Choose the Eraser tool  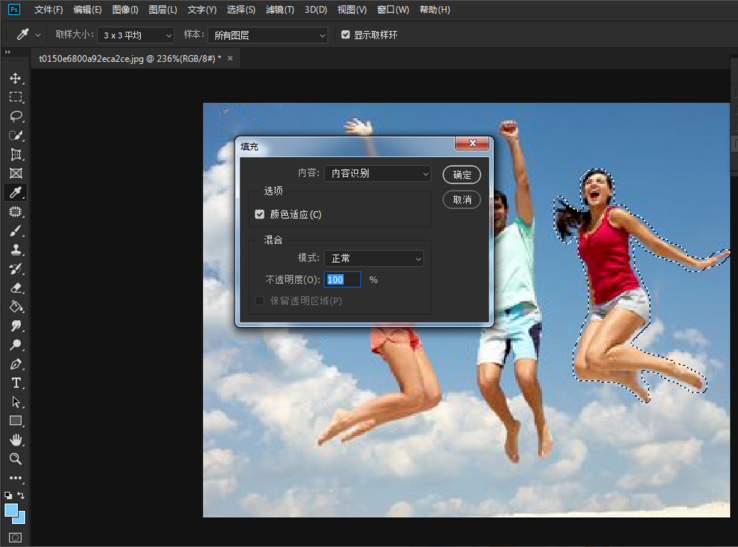click(x=16, y=288)
